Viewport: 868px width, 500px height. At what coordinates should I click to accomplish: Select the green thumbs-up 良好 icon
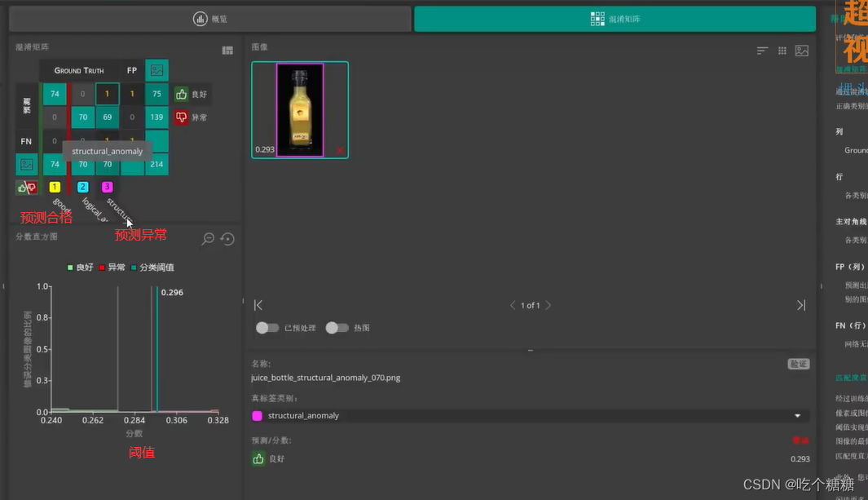[x=181, y=94]
